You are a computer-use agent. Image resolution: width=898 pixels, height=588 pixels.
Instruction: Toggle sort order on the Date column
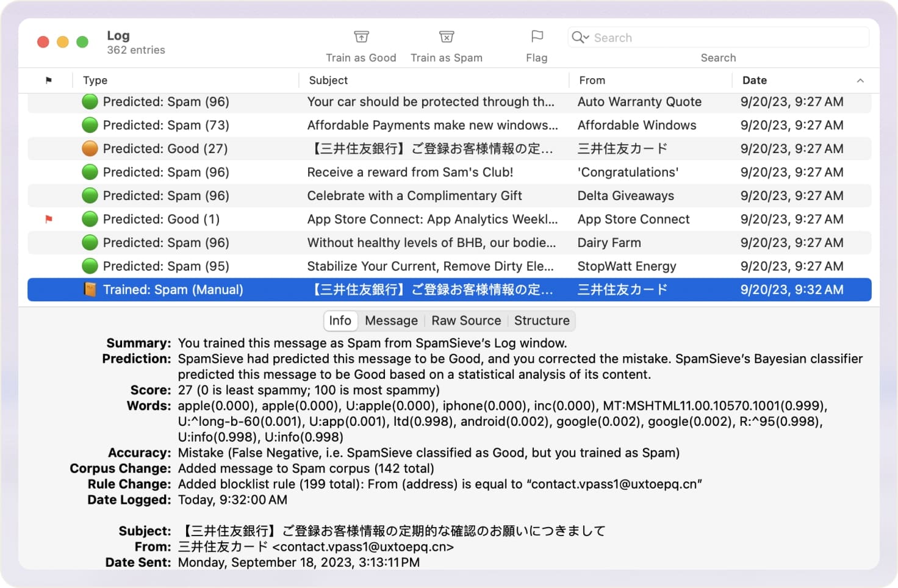755,80
